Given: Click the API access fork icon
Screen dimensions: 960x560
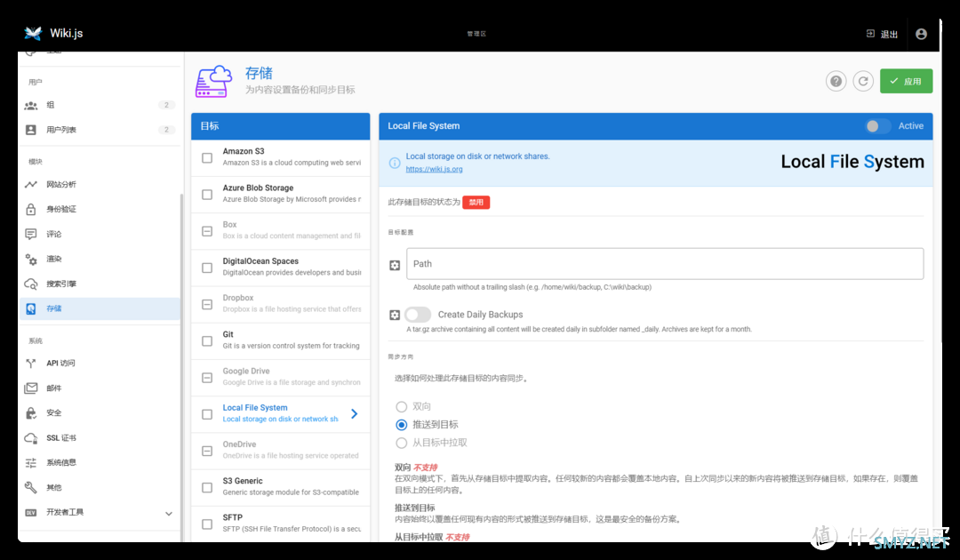Looking at the screenshot, I should click(x=30, y=363).
